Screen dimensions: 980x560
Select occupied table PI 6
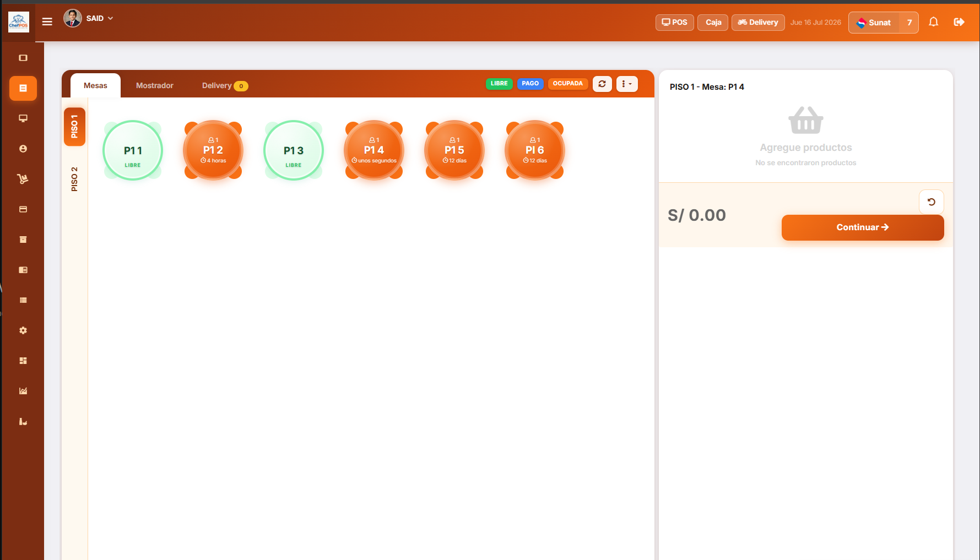click(x=535, y=150)
